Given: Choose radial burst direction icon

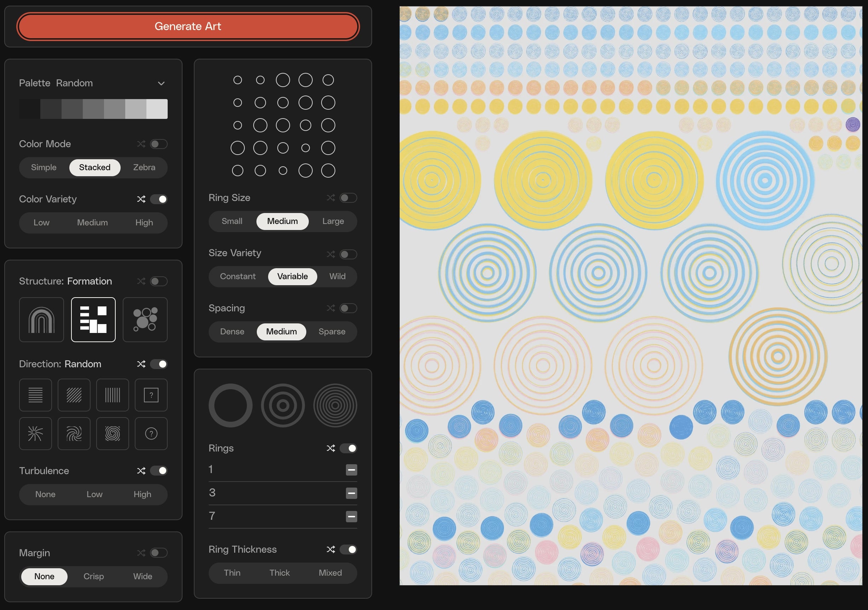Looking at the screenshot, I should 35,433.
